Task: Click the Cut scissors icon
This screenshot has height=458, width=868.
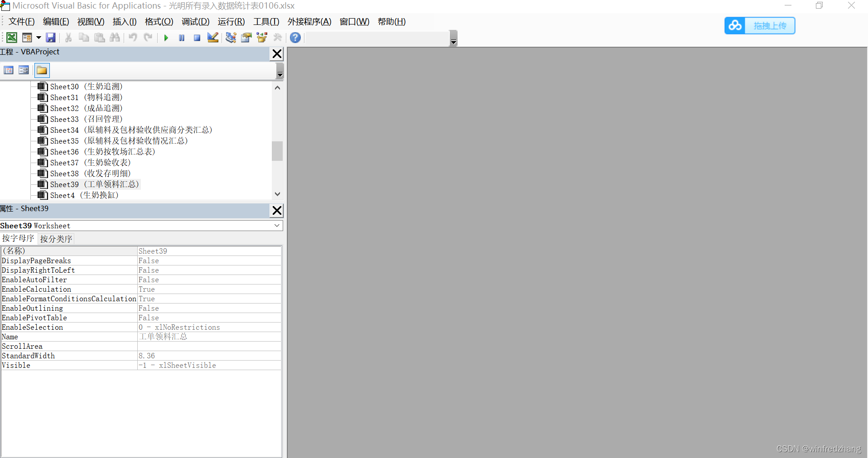Action: pos(68,38)
